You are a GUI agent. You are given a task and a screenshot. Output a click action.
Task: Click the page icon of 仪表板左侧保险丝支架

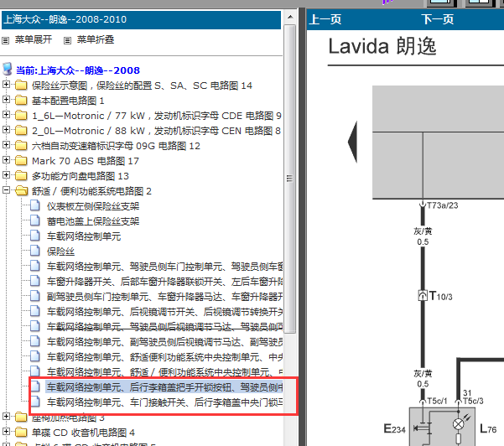[x=35, y=205]
